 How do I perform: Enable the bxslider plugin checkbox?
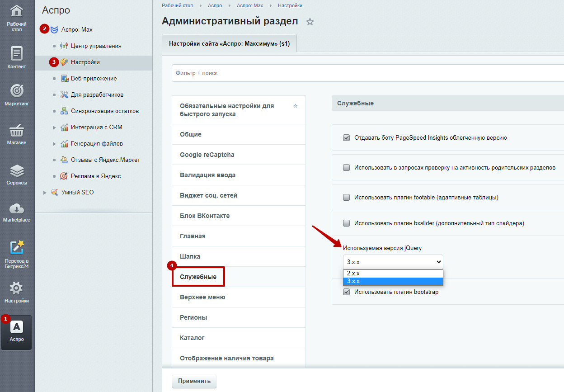pyautogui.click(x=347, y=223)
